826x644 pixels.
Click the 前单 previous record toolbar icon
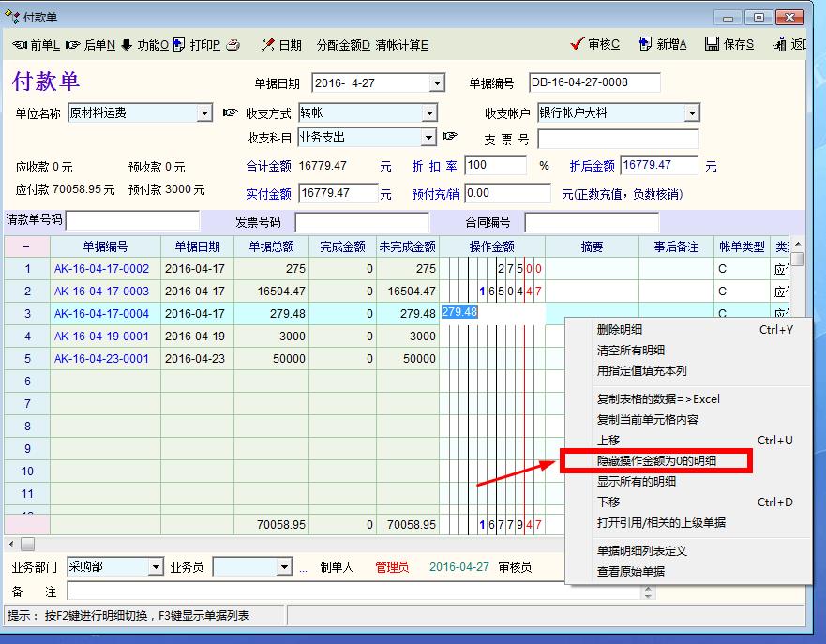(x=20, y=45)
